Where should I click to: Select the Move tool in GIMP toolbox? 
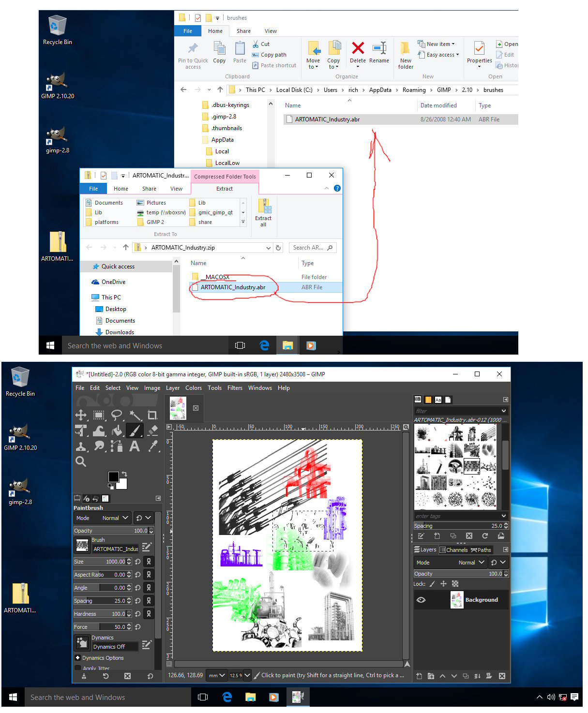tap(81, 415)
